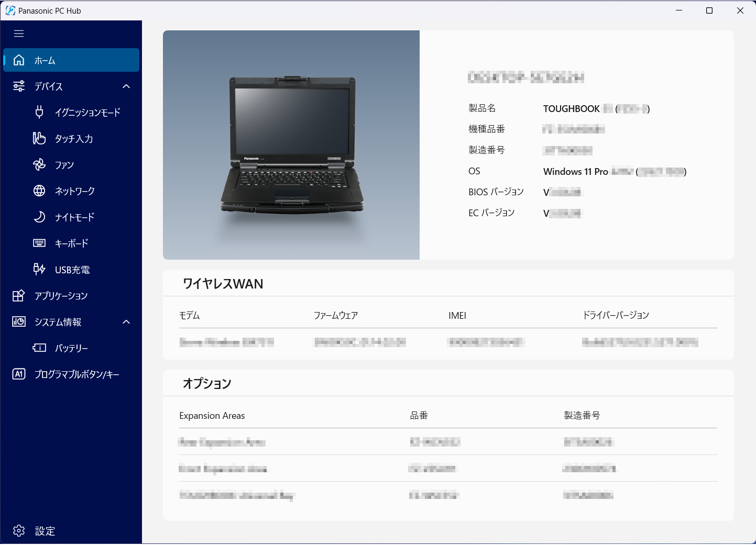This screenshot has width=756, height=545.
Task: Select システム情報 menu label
Action: pos(58,322)
